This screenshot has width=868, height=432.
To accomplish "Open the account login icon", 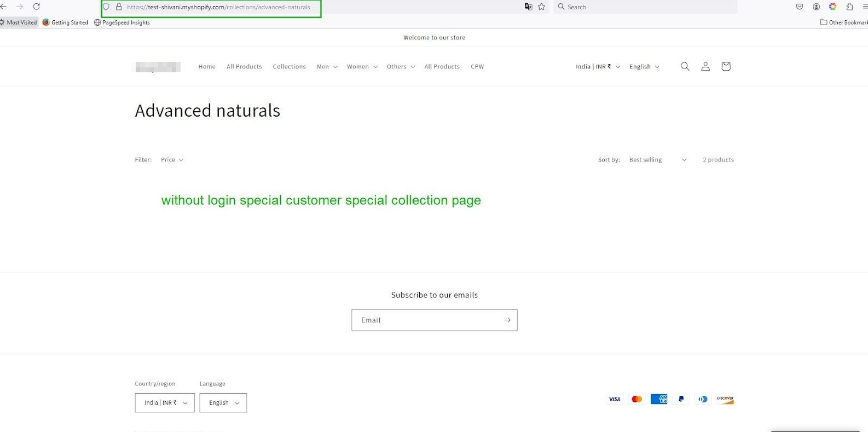I will tap(705, 66).
